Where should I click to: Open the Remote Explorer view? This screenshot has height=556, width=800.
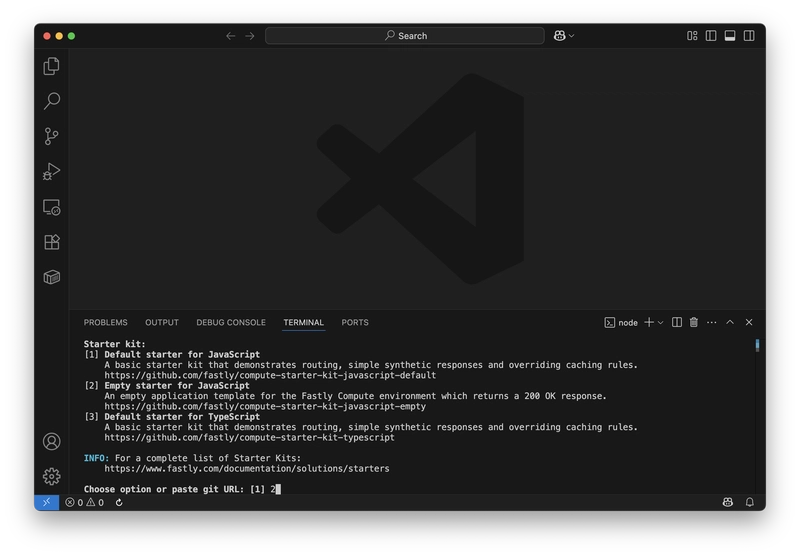pyautogui.click(x=52, y=207)
